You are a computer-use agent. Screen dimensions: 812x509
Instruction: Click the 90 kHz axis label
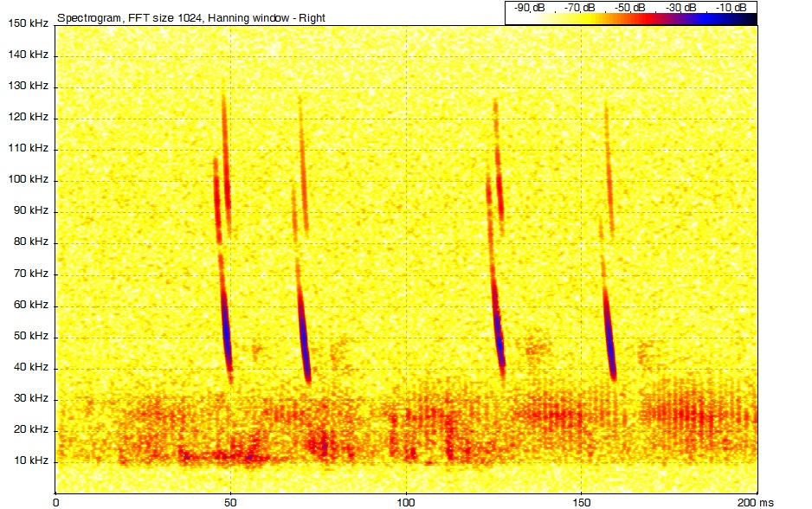point(30,210)
